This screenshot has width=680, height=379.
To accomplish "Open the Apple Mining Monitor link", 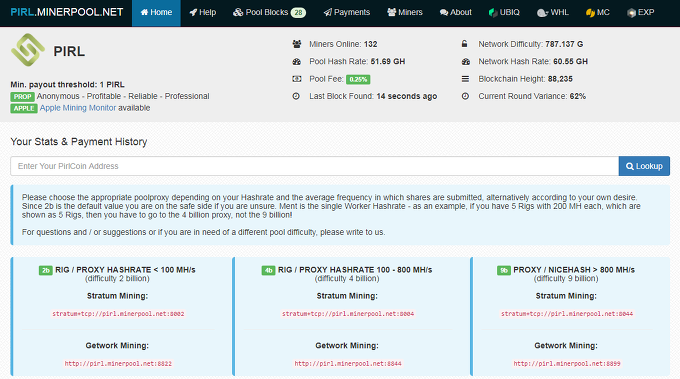I will pos(78,108).
